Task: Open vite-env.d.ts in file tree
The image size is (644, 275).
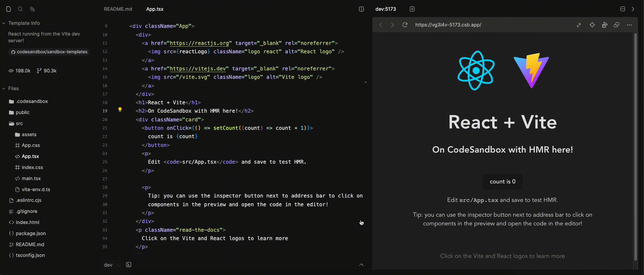Action: [33, 189]
